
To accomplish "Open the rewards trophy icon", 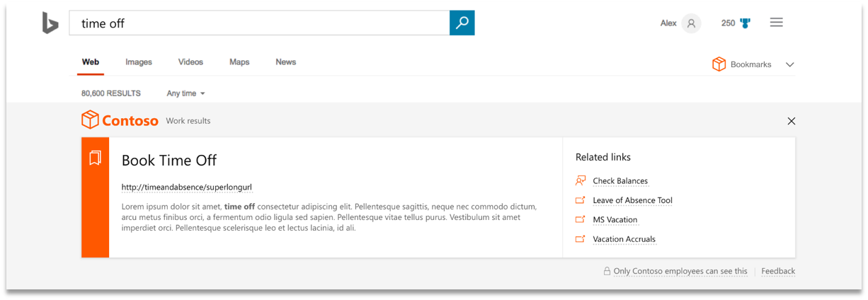I will (x=745, y=23).
